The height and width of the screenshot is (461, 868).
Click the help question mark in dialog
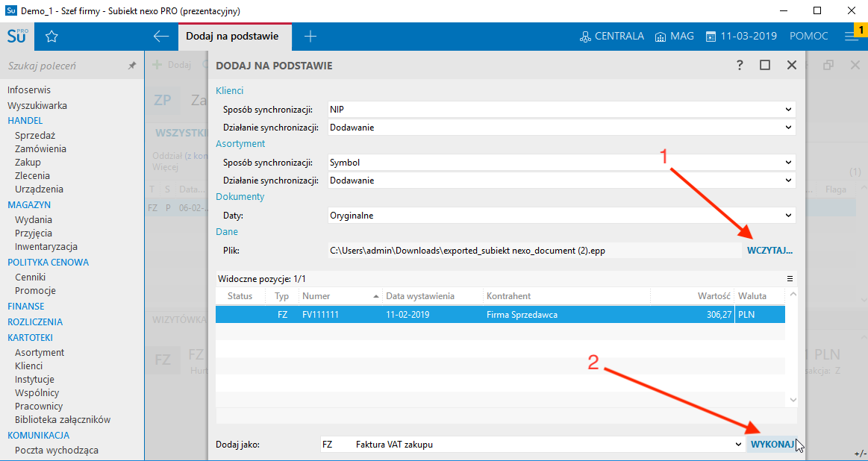click(739, 65)
